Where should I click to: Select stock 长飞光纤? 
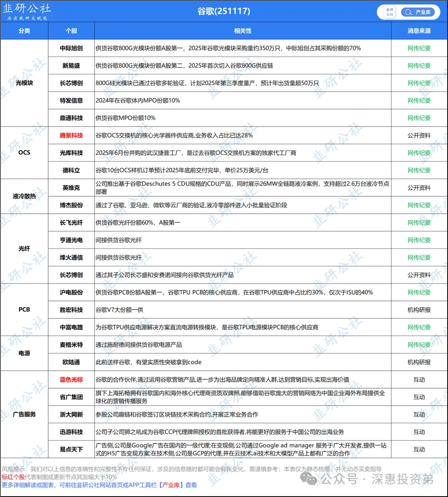(71, 222)
